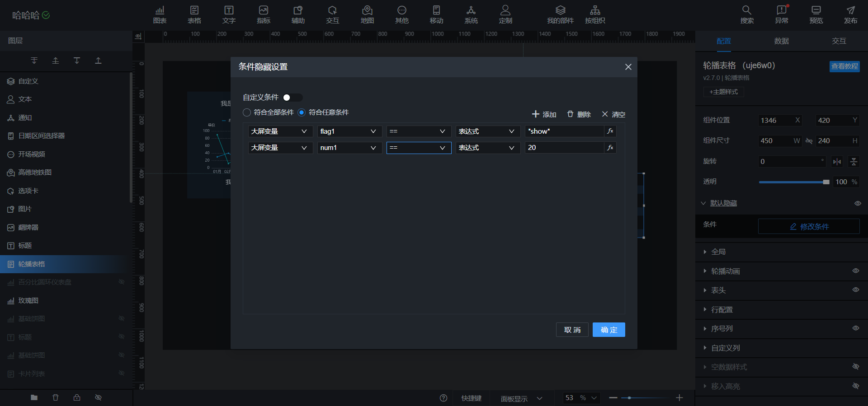Image resolution: width=868 pixels, height=406 pixels.
Task: Switch to the 交互 tab in the right panel
Action: pos(839,41)
